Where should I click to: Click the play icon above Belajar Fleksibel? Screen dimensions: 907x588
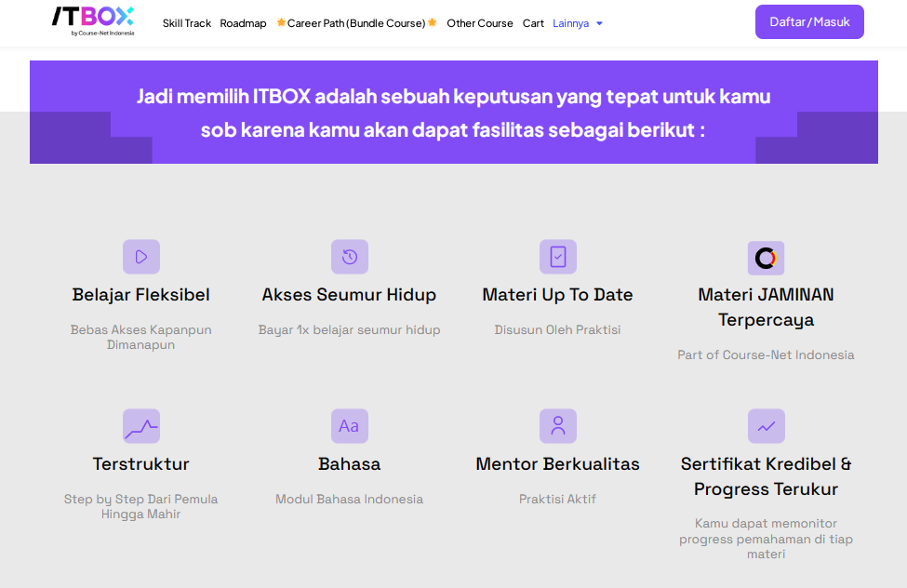pos(140,257)
